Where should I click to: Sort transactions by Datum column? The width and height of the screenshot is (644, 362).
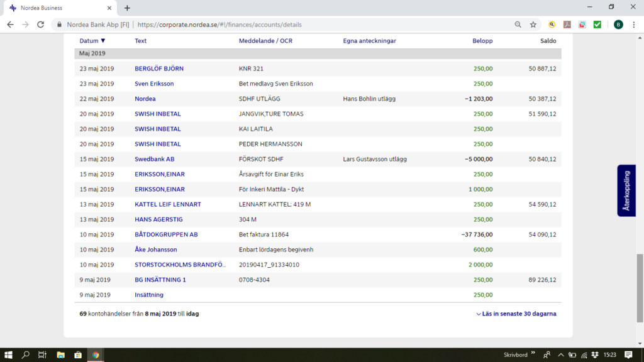click(92, 41)
